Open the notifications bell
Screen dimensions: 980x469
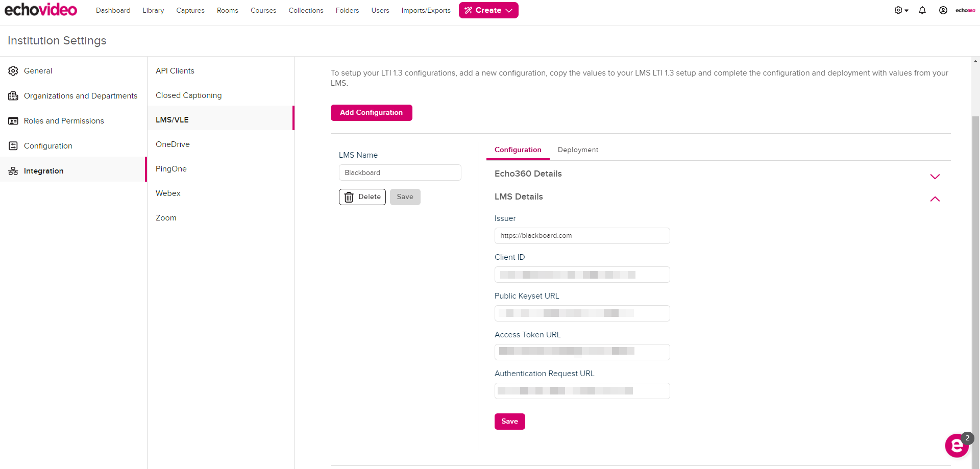(x=922, y=10)
